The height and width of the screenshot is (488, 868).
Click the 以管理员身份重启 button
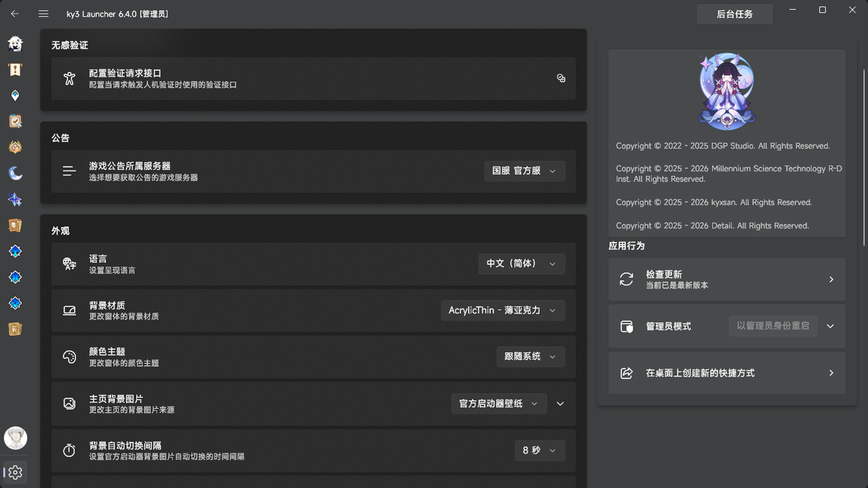(772, 325)
